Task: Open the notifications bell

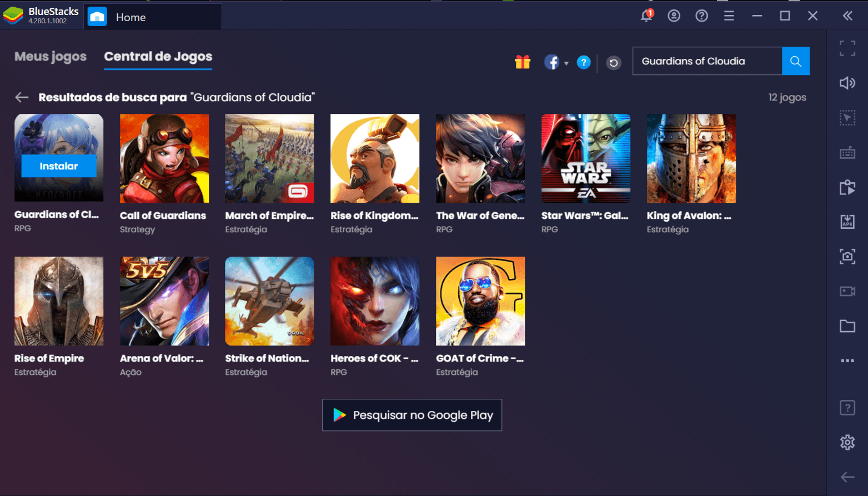Action: click(646, 16)
